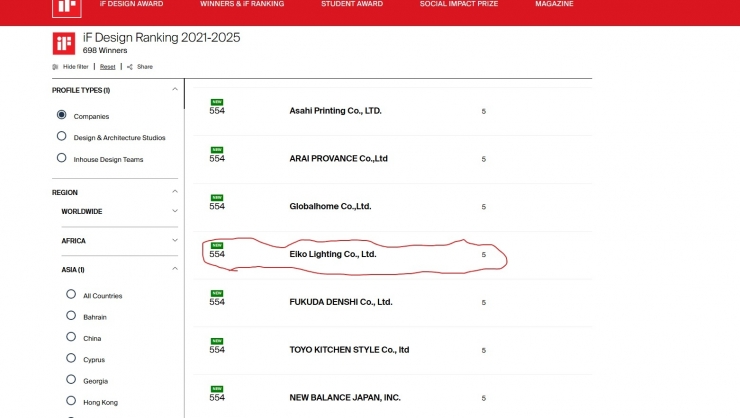Image resolution: width=740 pixels, height=418 pixels.
Task: Click score 5 on NEW BALANCE JAPAN row
Action: [484, 398]
